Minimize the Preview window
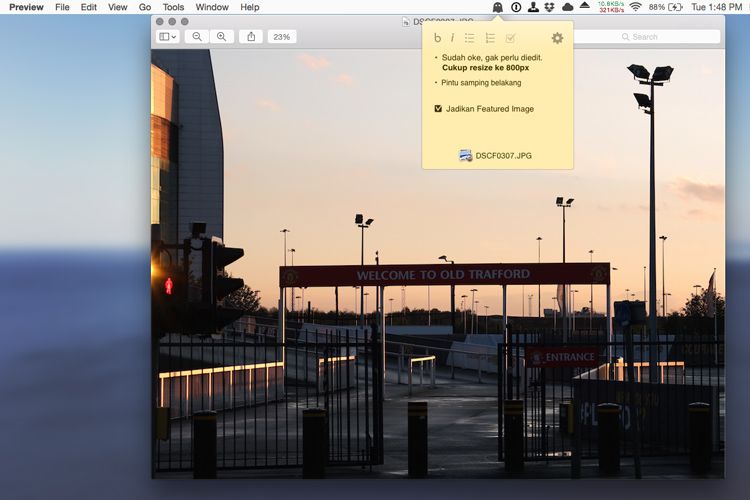The image size is (750, 500). click(x=172, y=22)
